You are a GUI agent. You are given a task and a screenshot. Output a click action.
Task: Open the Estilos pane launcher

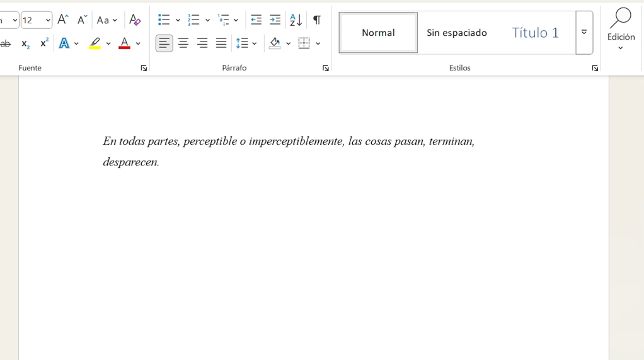click(595, 68)
